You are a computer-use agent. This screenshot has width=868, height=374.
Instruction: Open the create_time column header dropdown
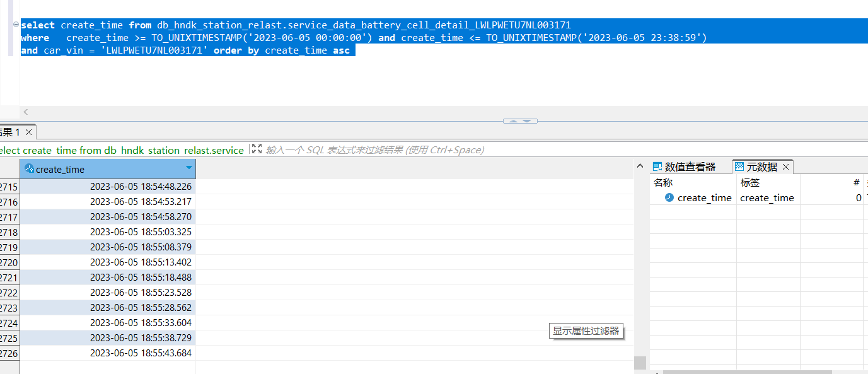point(188,168)
